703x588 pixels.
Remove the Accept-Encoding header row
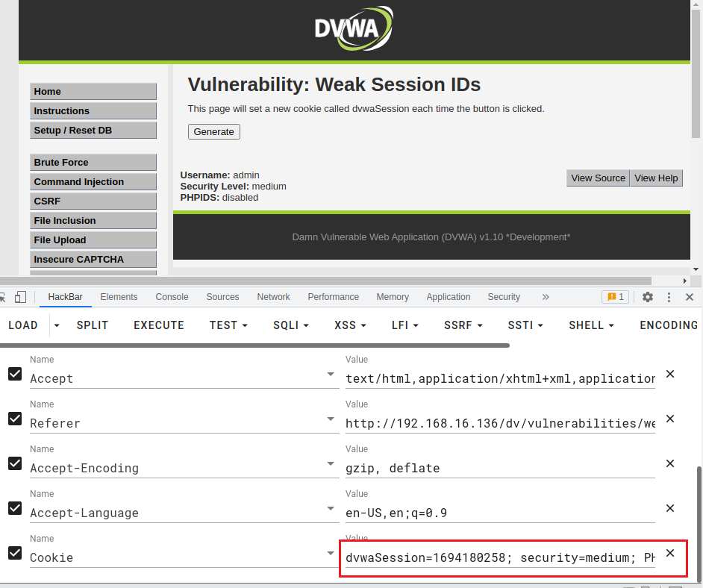[x=670, y=463]
